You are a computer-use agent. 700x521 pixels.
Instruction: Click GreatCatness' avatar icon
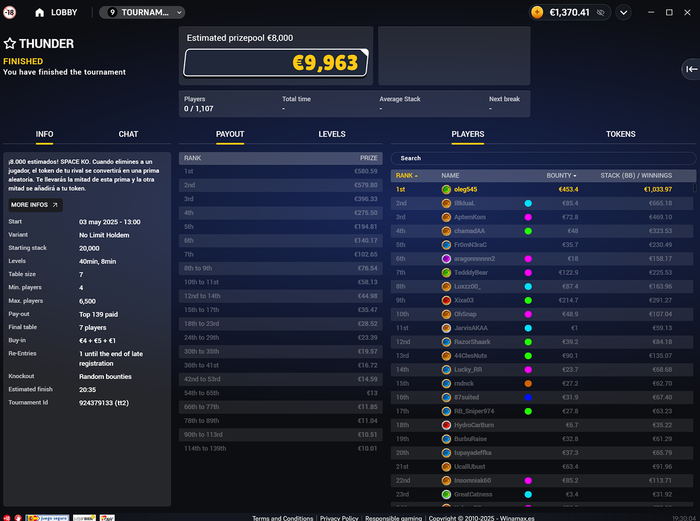point(446,494)
